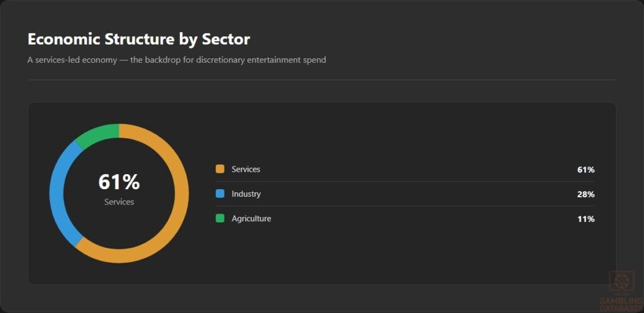
Task: Click the large 61% donut center figure
Action: (x=119, y=182)
